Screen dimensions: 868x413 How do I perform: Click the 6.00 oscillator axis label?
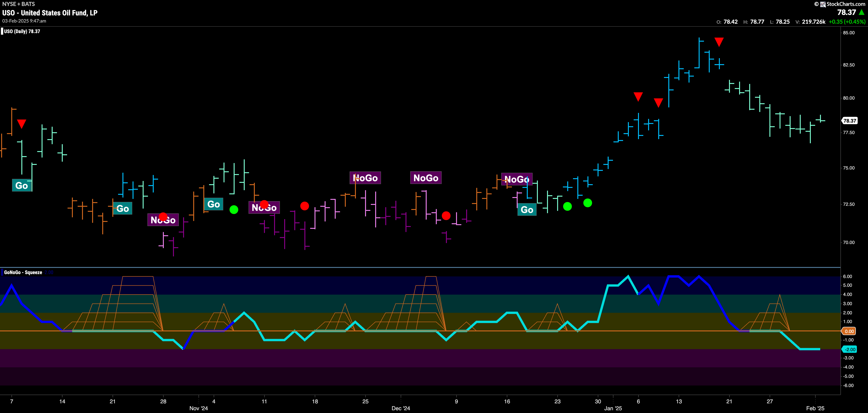(x=848, y=276)
